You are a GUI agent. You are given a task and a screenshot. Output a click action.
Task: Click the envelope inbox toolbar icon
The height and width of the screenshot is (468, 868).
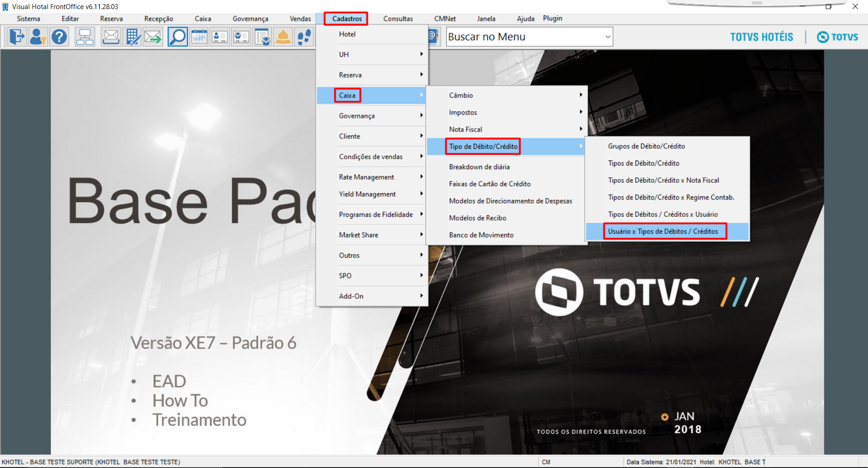click(x=111, y=37)
